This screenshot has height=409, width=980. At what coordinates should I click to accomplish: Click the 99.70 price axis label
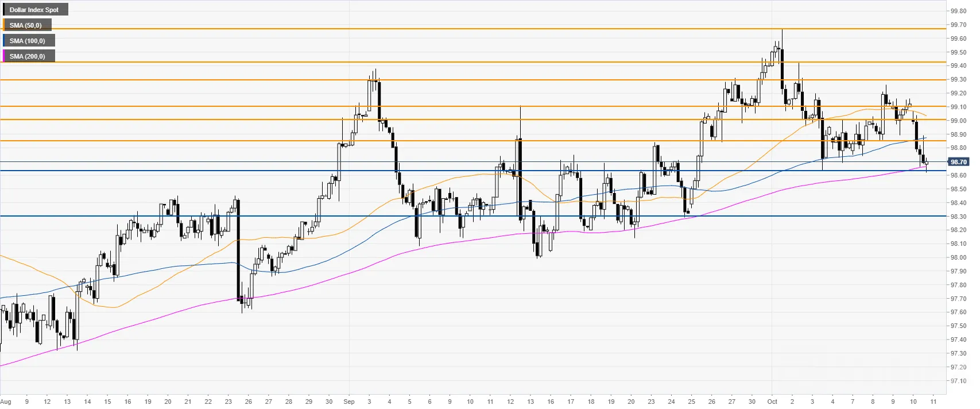point(958,25)
